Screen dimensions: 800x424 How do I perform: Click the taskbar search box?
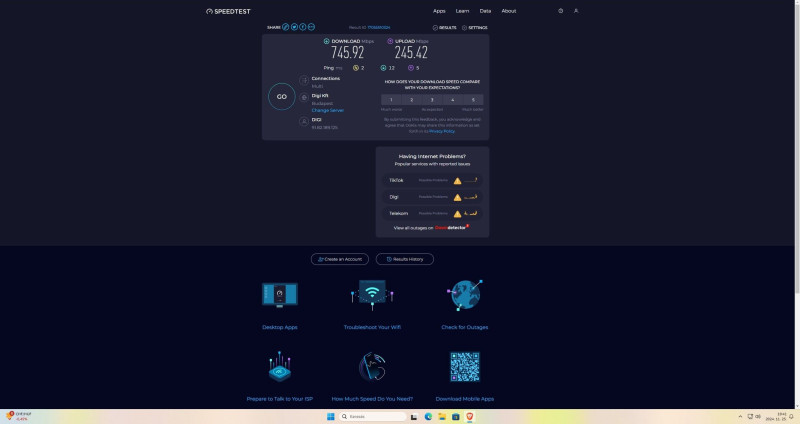pyautogui.click(x=372, y=416)
